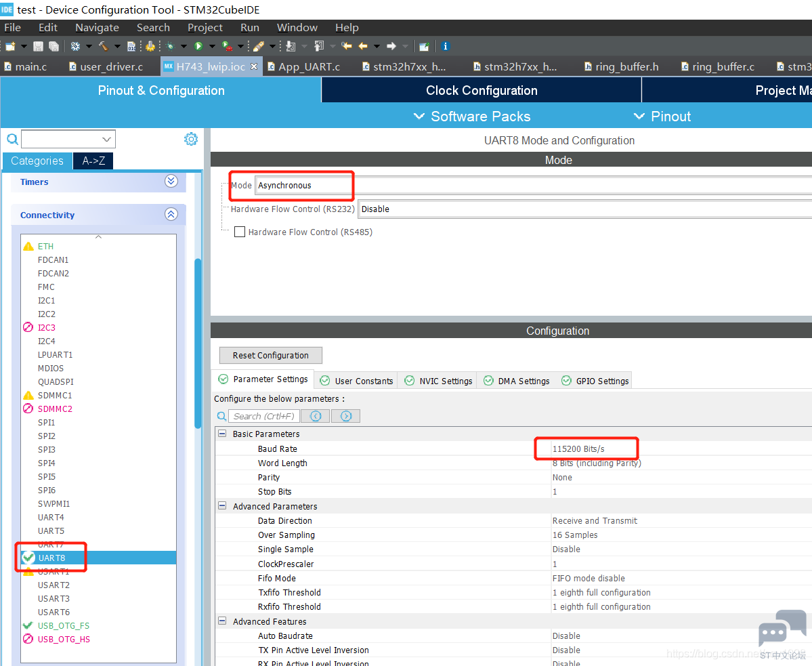Open the File menu
Viewport: 812px width, 666px height.
(x=12, y=28)
